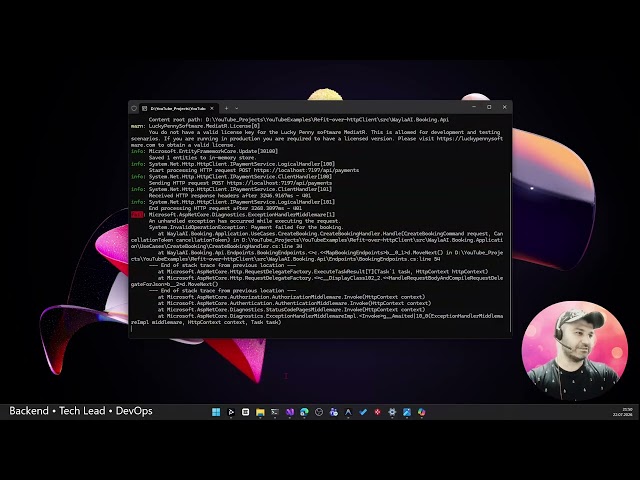
Task: Click the presenter webcam circle
Action: pos(575,351)
